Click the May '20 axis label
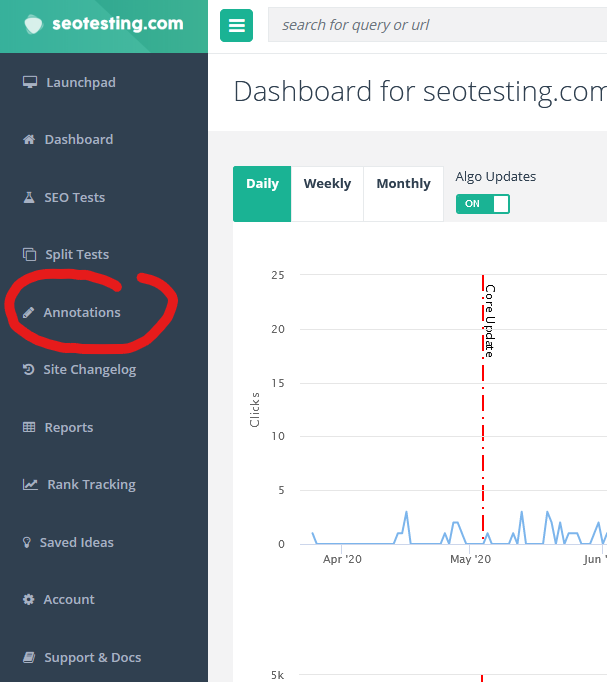Screen dimensions: 607x682 470,559
